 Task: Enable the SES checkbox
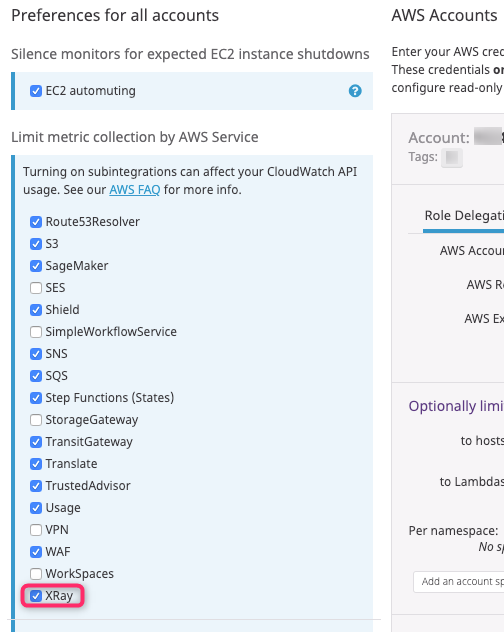36,288
